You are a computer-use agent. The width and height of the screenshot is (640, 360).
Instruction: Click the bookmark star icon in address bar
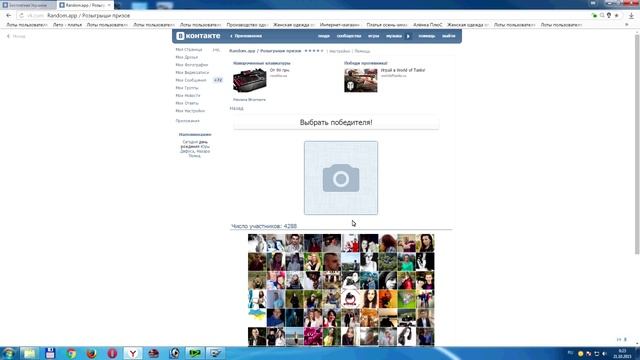click(616, 16)
